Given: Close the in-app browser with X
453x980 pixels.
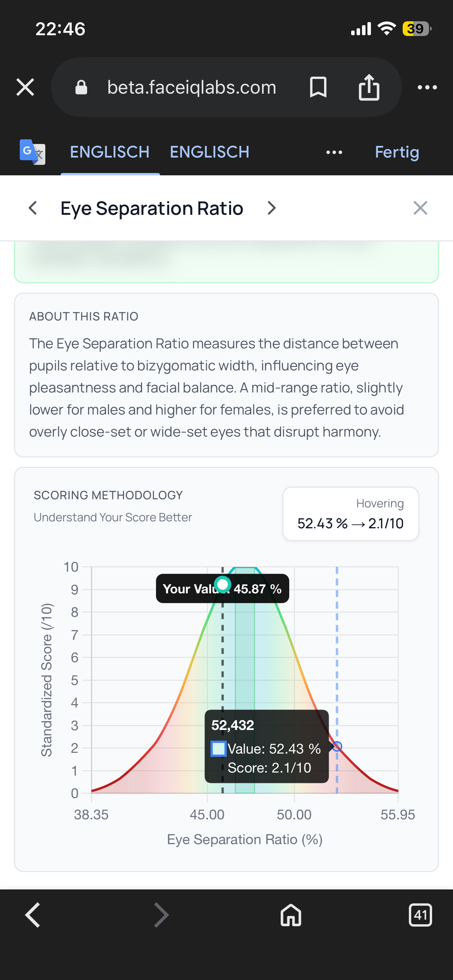Looking at the screenshot, I should (26, 87).
